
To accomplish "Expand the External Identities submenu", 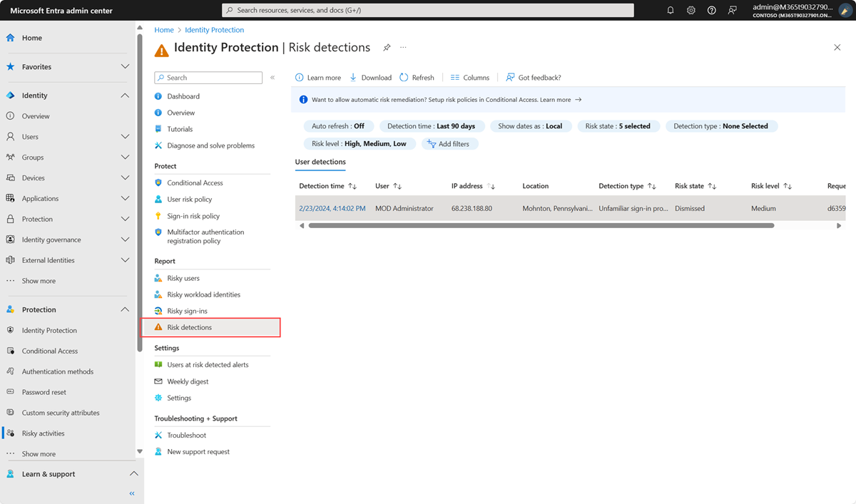I will pyautogui.click(x=125, y=260).
